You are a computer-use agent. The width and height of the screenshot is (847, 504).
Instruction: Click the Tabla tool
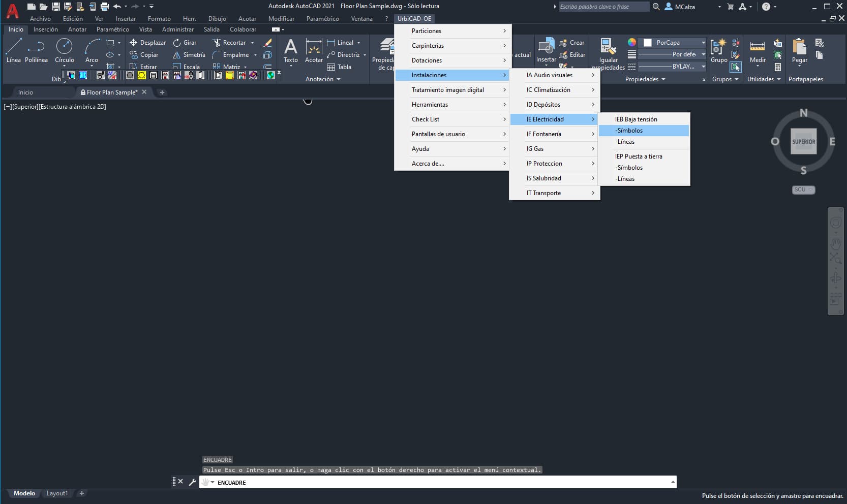coord(339,67)
